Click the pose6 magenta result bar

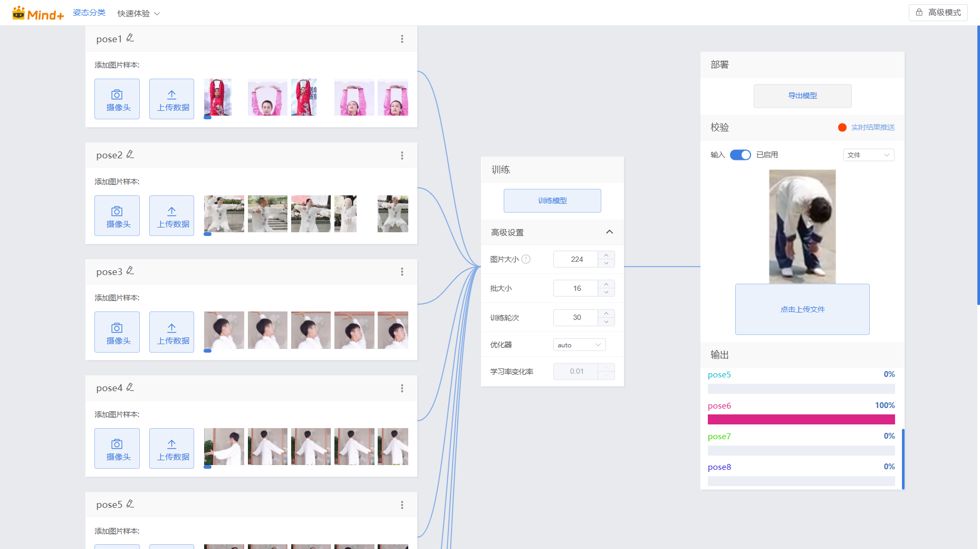tap(801, 420)
